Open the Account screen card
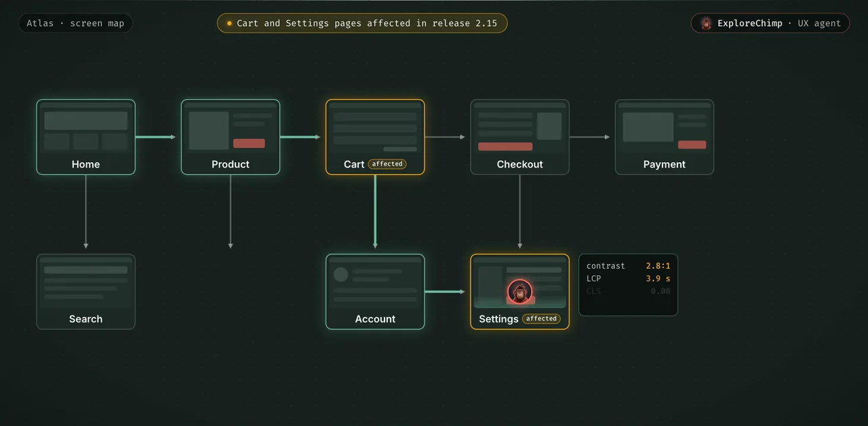868x426 pixels. tap(375, 292)
